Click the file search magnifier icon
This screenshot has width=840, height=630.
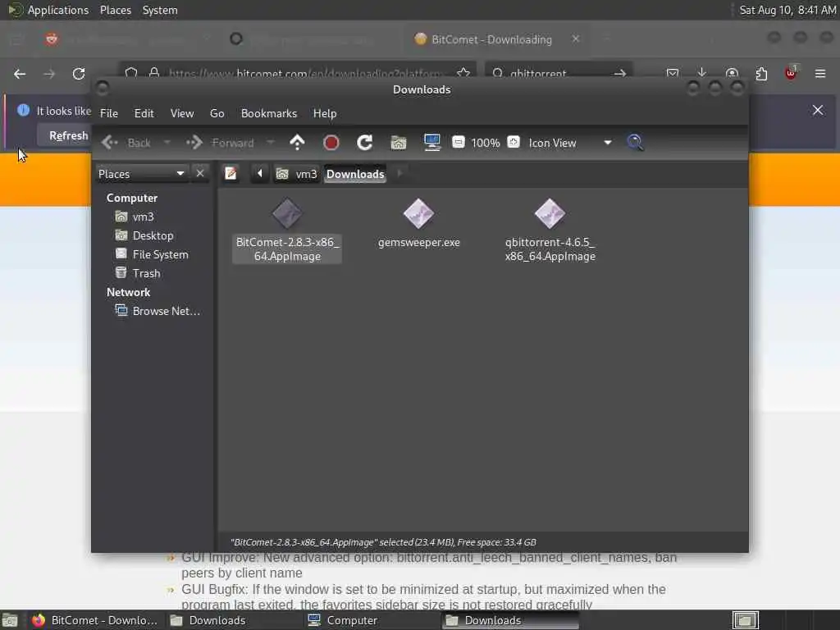pos(636,143)
